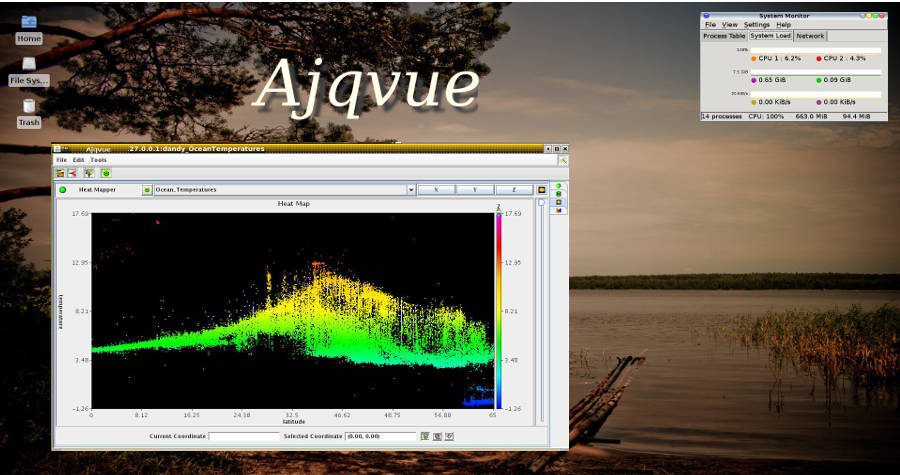Click the Current Coordinate text field

[x=244, y=436]
